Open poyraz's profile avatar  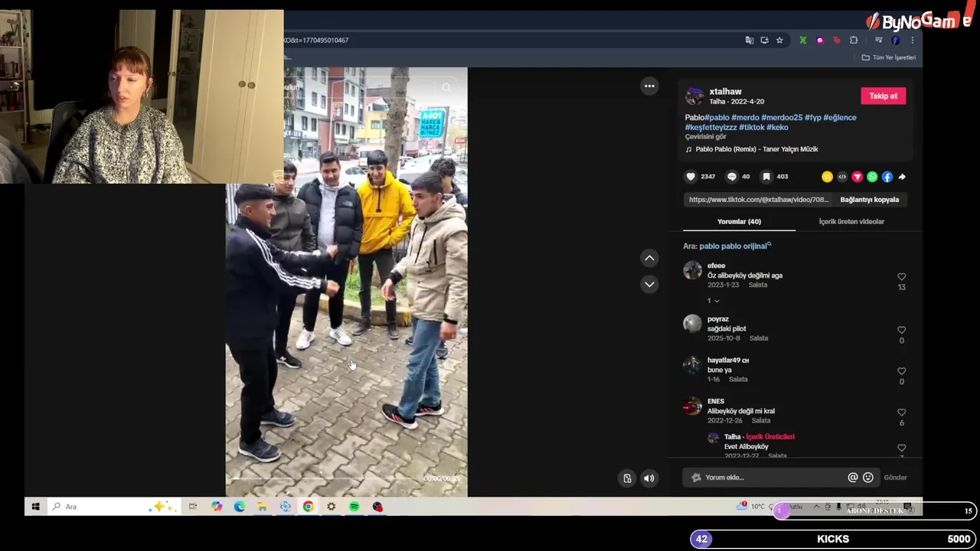pyautogui.click(x=692, y=324)
